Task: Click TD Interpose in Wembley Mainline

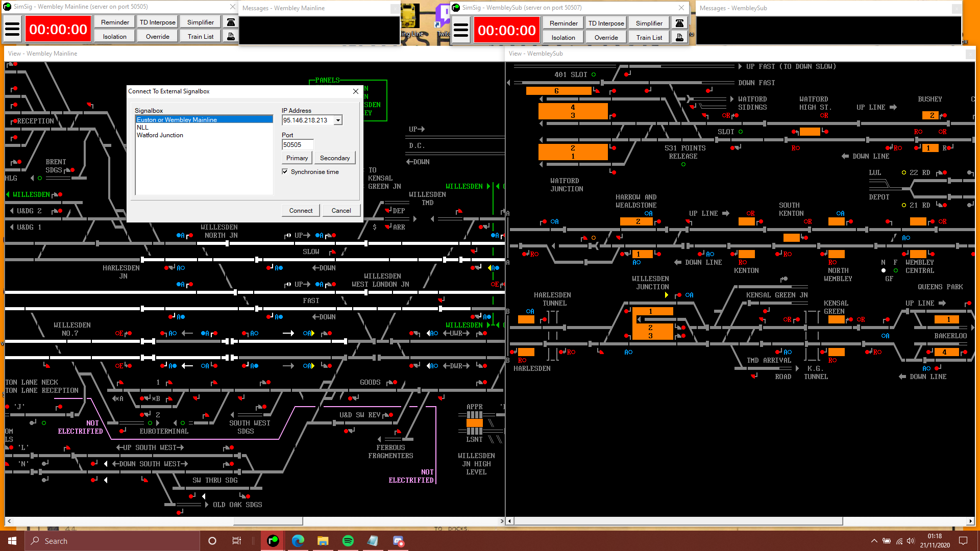Action: click(158, 22)
